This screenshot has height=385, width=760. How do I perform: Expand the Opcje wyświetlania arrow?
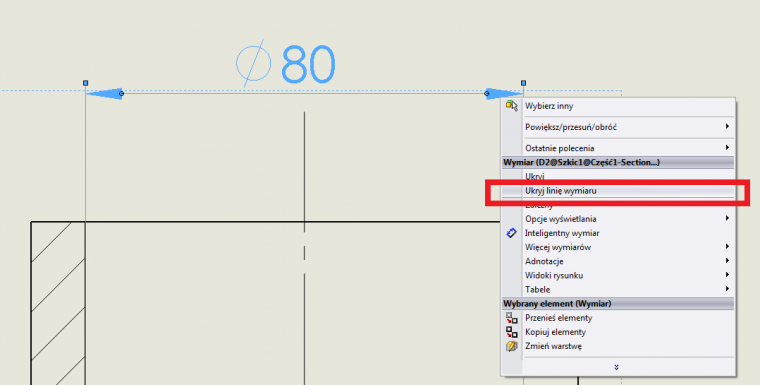(x=727, y=219)
